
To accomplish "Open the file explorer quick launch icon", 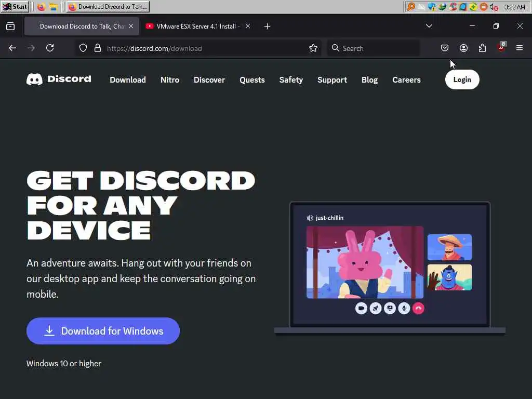I will coord(54,7).
